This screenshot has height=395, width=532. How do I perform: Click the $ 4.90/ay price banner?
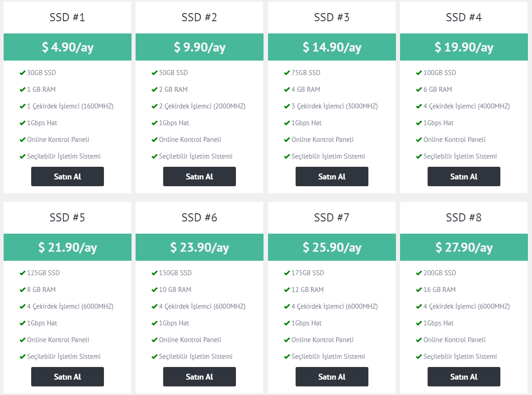67,47
